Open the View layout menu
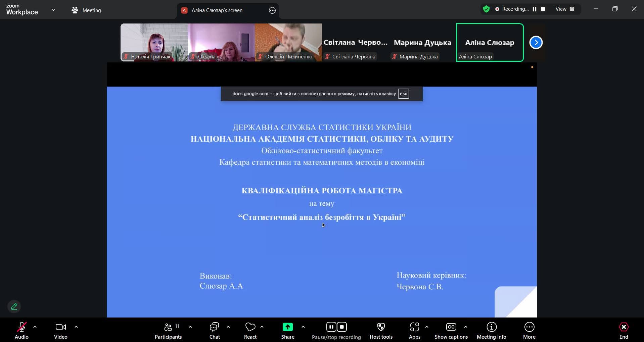 [565, 9]
